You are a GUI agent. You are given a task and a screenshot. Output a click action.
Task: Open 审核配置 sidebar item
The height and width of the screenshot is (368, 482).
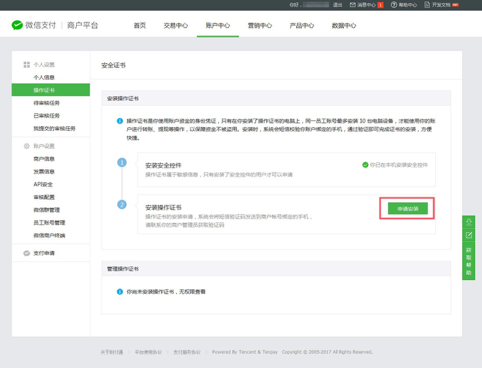[x=44, y=197]
